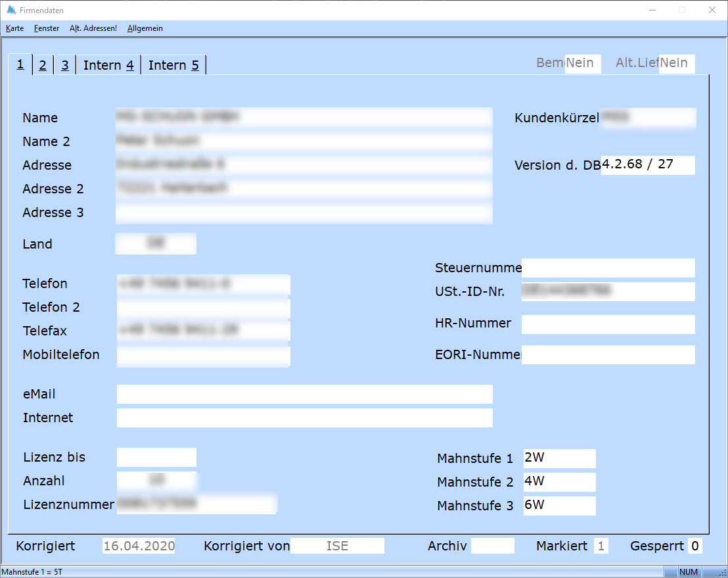Click the Telefon 2 field

tap(203, 308)
